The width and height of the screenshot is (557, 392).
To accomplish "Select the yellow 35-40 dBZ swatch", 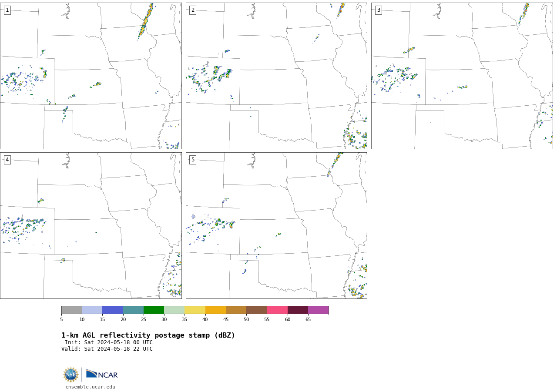I will point(195,310).
